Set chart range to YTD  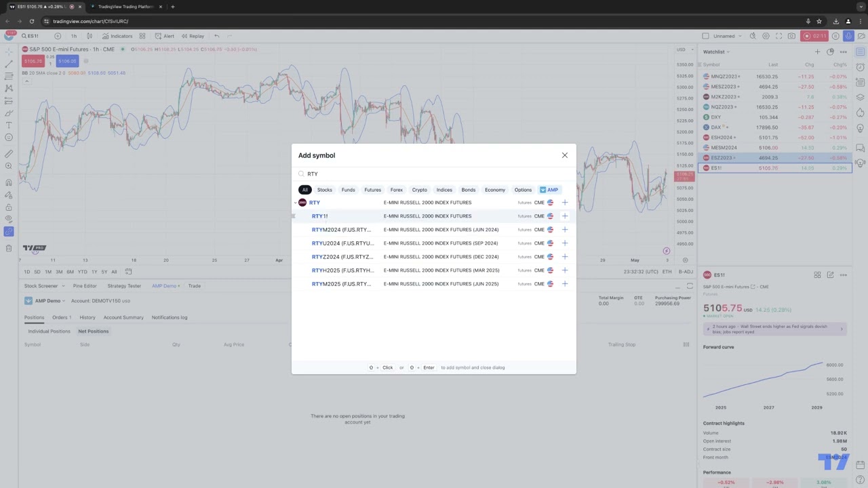click(82, 272)
